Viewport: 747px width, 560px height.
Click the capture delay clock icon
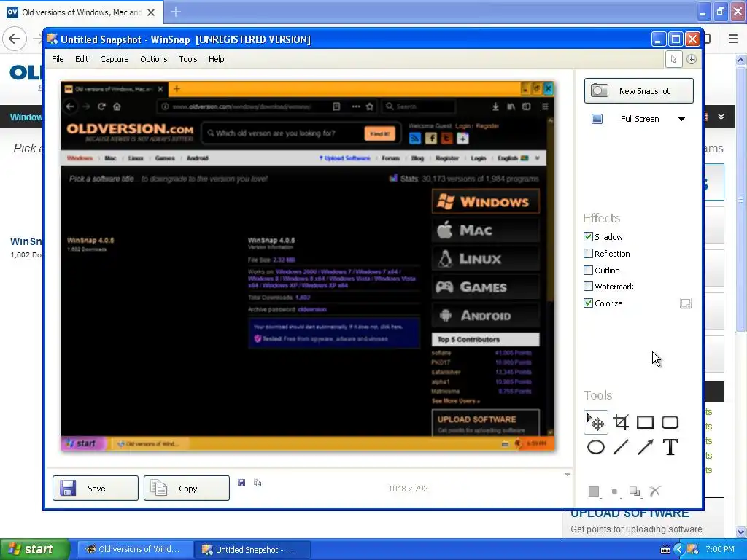click(692, 60)
